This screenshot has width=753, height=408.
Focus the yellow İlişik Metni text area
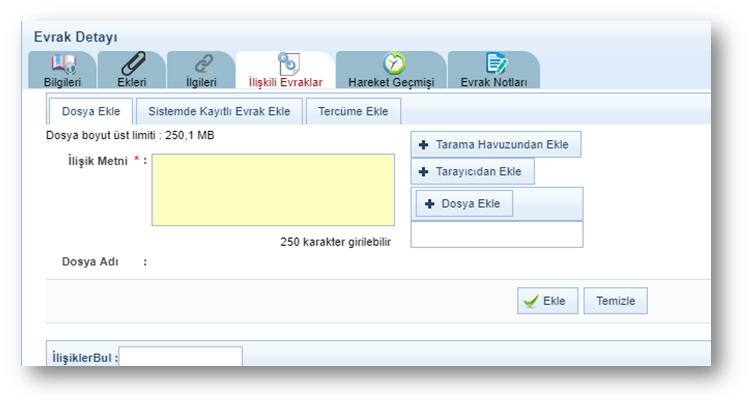click(x=272, y=189)
